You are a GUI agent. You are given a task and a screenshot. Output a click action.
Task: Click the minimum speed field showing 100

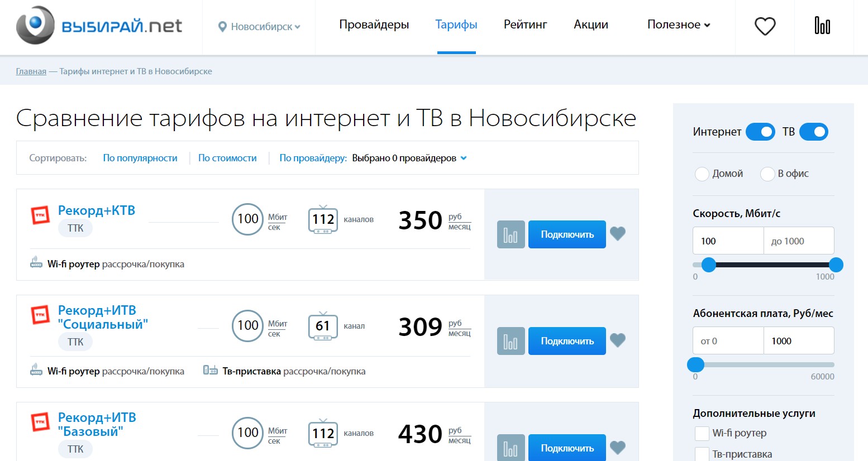tap(728, 241)
